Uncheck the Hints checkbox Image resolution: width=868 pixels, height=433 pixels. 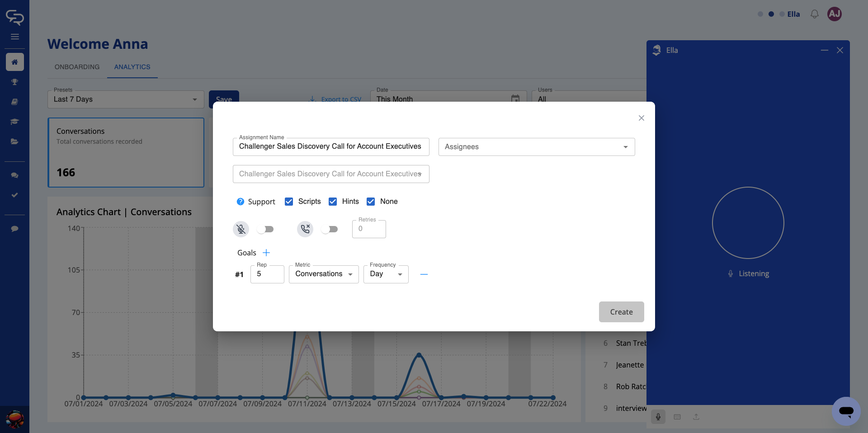333,202
